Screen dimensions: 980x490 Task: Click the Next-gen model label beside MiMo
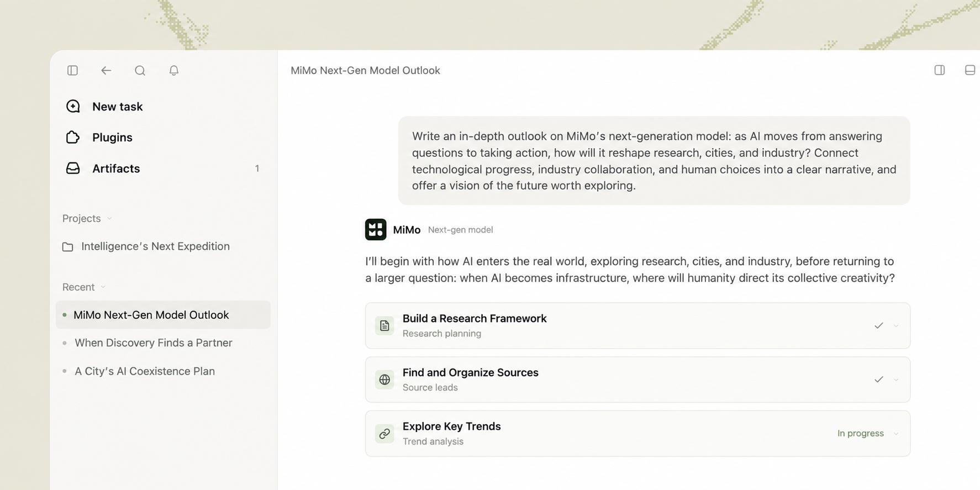461,230
